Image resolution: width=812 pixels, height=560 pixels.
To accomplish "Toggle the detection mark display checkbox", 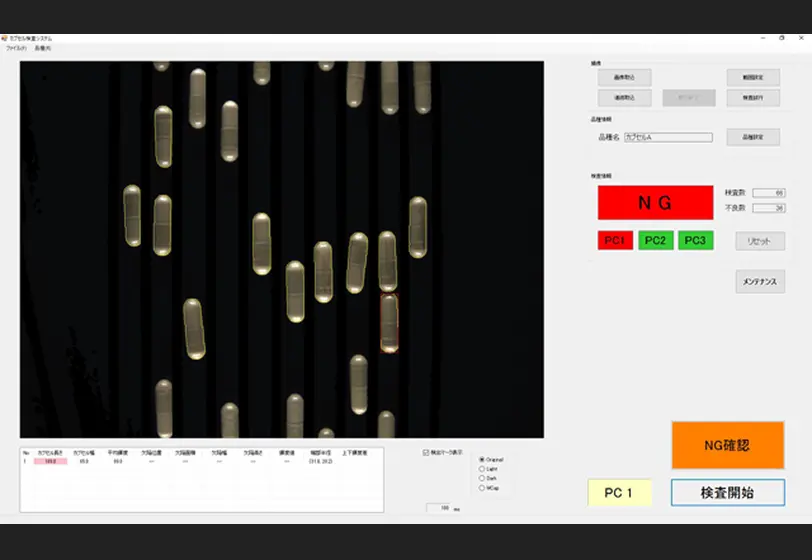I will (426, 452).
